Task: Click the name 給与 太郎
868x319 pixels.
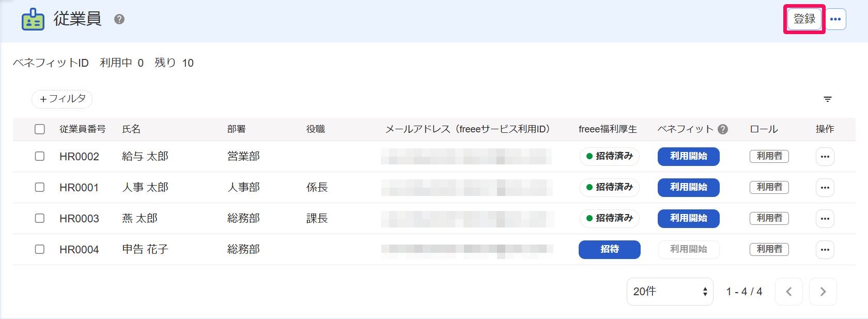Action: tap(145, 156)
